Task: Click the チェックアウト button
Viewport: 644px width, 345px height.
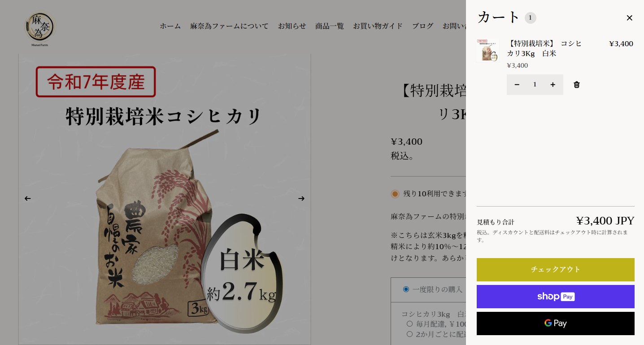Action: click(x=556, y=270)
